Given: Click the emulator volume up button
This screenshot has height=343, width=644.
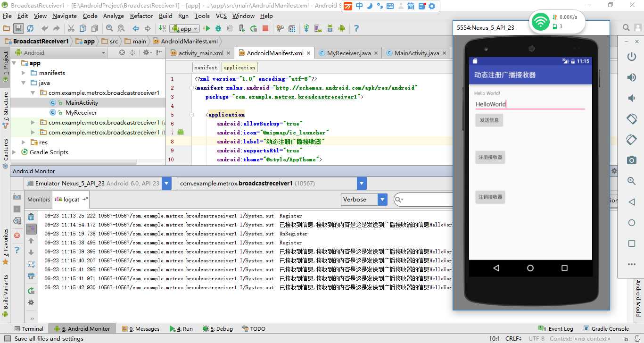Looking at the screenshot, I should (x=632, y=78).
